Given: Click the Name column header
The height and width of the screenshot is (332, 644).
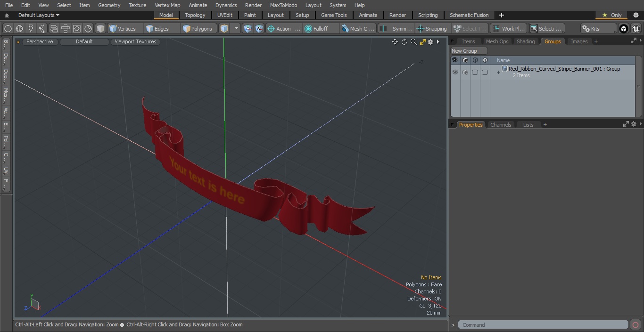Looking at the screenshot, I should [503, 60].
